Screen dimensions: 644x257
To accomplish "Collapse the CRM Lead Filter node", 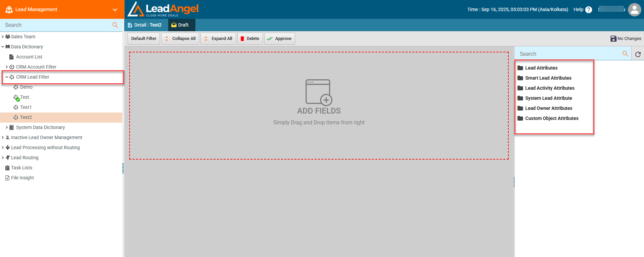I will (x=7, y=77).
